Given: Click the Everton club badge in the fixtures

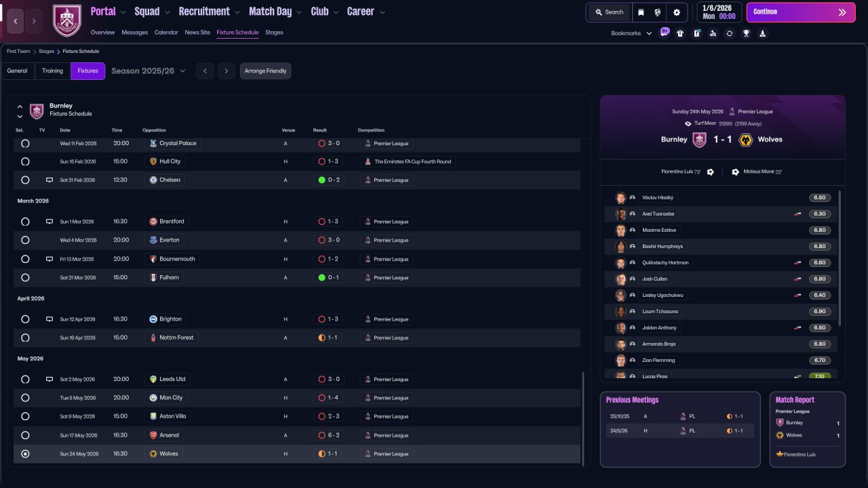Looking at the screenshot, I should (x=153, y=240).
